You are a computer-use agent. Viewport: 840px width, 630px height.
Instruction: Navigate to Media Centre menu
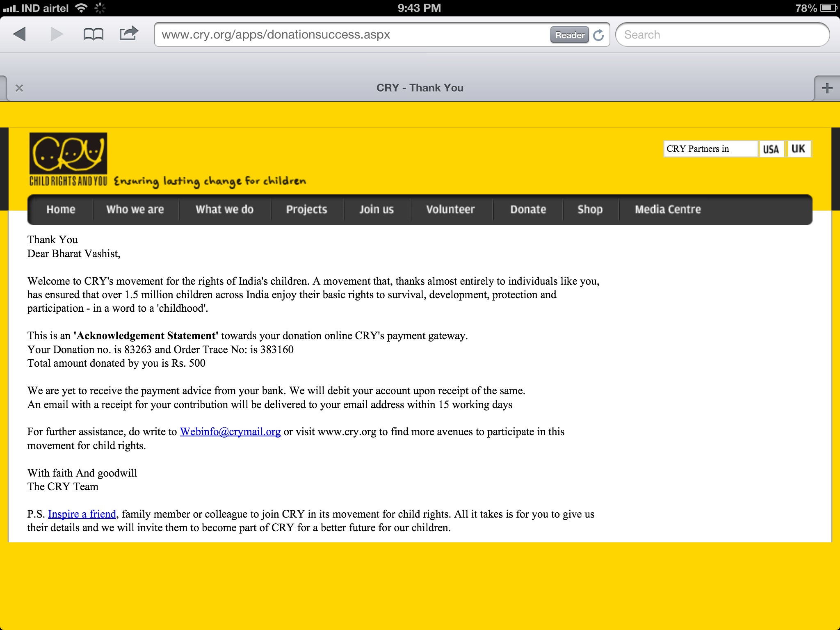click(668, 210)
